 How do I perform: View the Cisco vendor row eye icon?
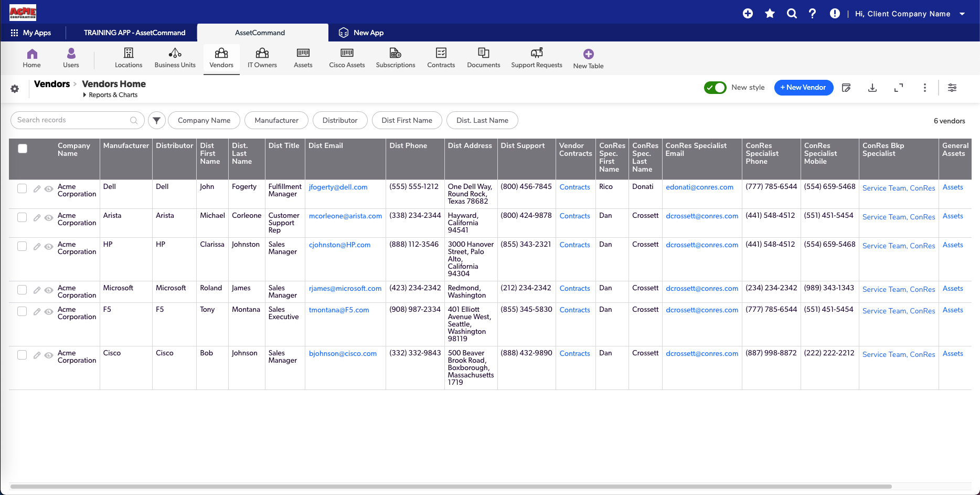click(x=49, y=355)
